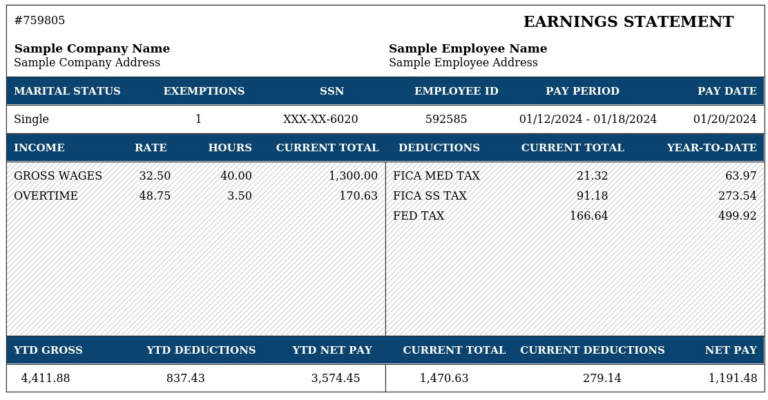Click the MARITAL STATUS column header

pos(67,91)
